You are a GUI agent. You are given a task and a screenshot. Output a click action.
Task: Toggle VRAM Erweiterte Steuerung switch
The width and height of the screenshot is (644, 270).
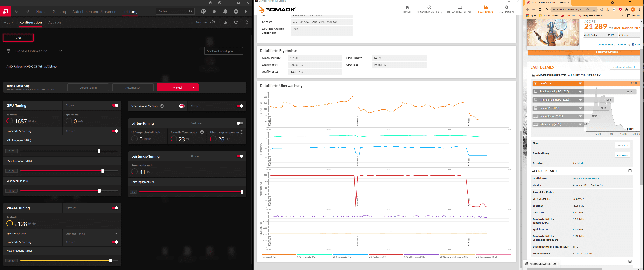point(115,242)
